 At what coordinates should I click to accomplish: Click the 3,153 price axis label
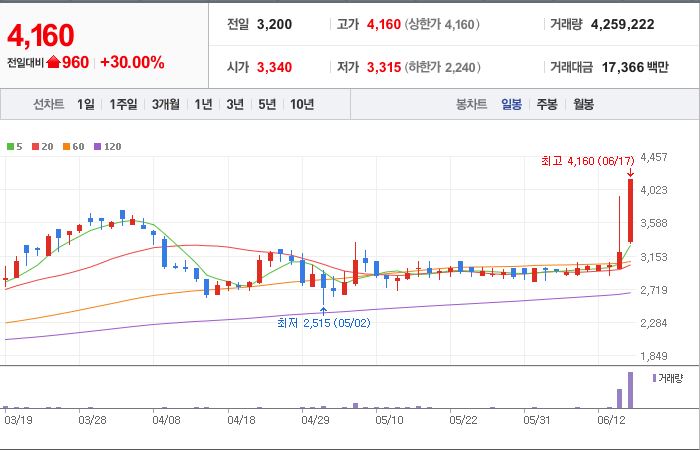654,257
